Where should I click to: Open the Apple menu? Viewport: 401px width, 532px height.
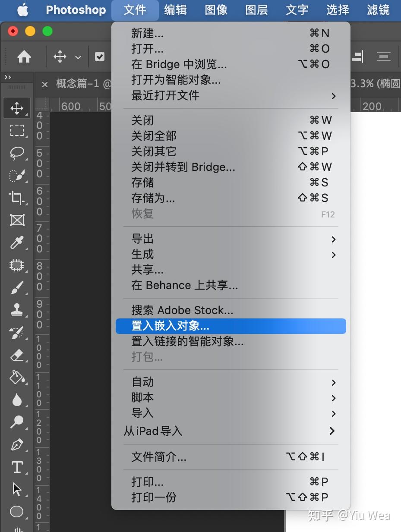tap(22, 9)
